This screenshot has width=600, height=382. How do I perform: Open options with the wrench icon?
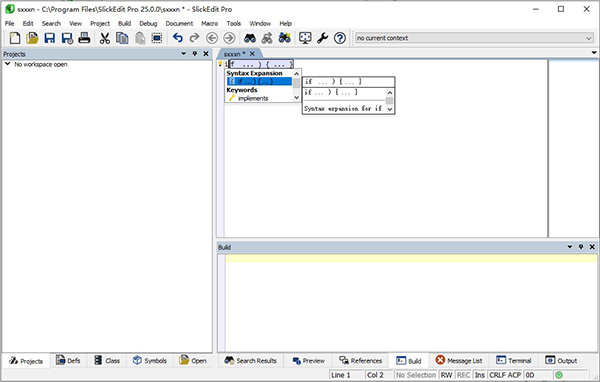322,38
